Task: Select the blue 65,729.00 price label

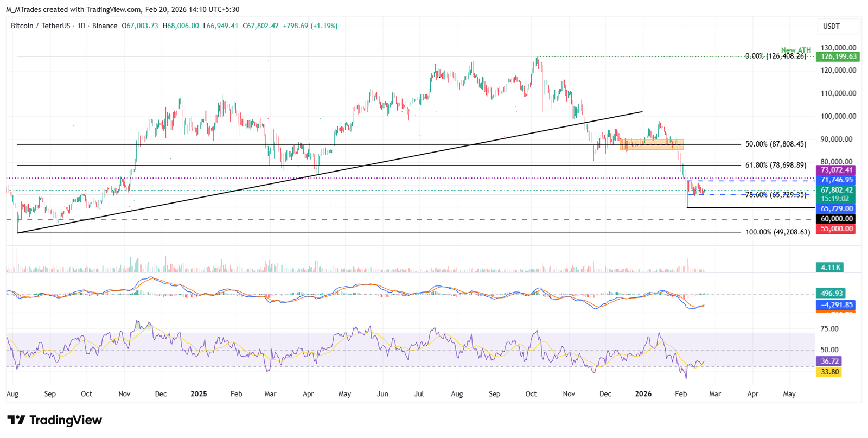Action: 836,208
